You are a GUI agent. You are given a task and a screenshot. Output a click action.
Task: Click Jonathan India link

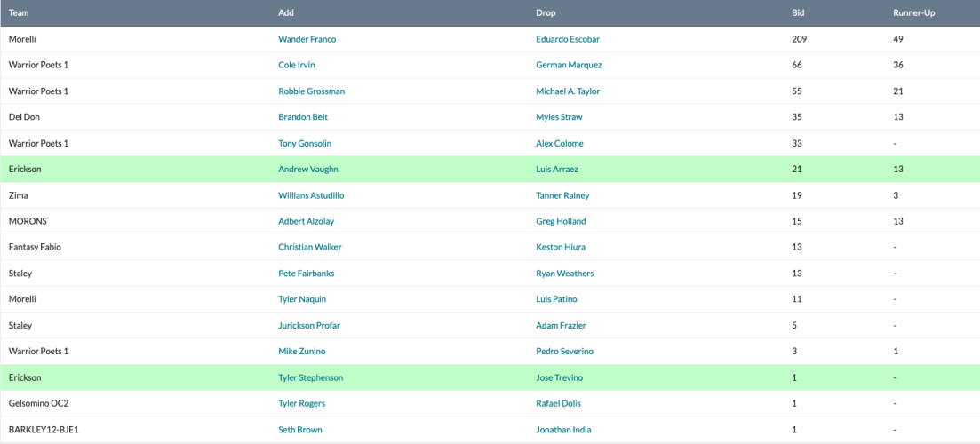pos(563,430)
